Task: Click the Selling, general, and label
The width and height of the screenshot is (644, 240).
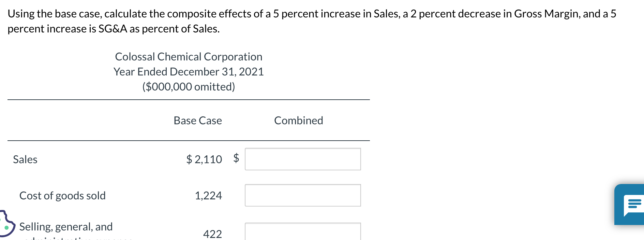Action: coord(66,226)
